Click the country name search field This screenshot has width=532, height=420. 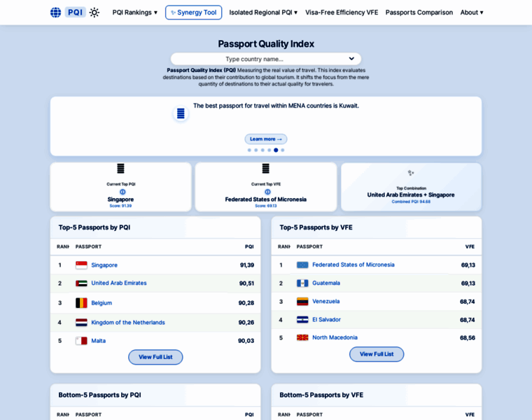[x=259, y=59]
